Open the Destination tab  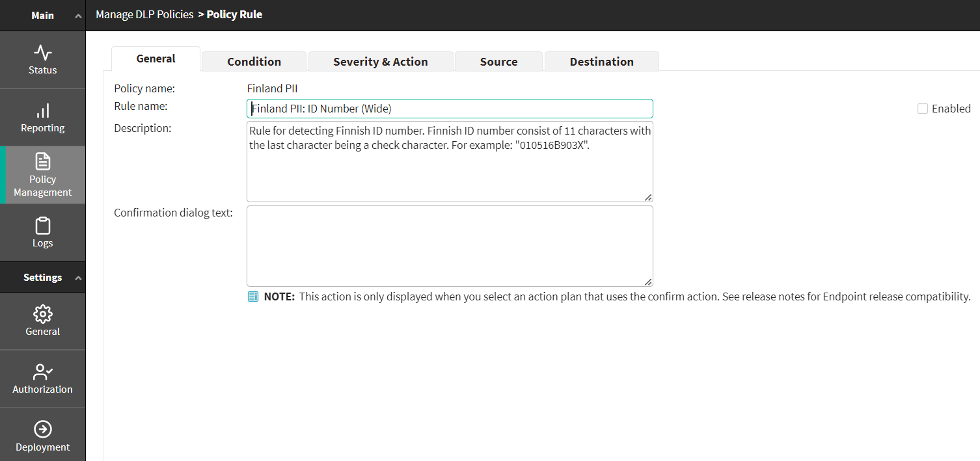601,62
